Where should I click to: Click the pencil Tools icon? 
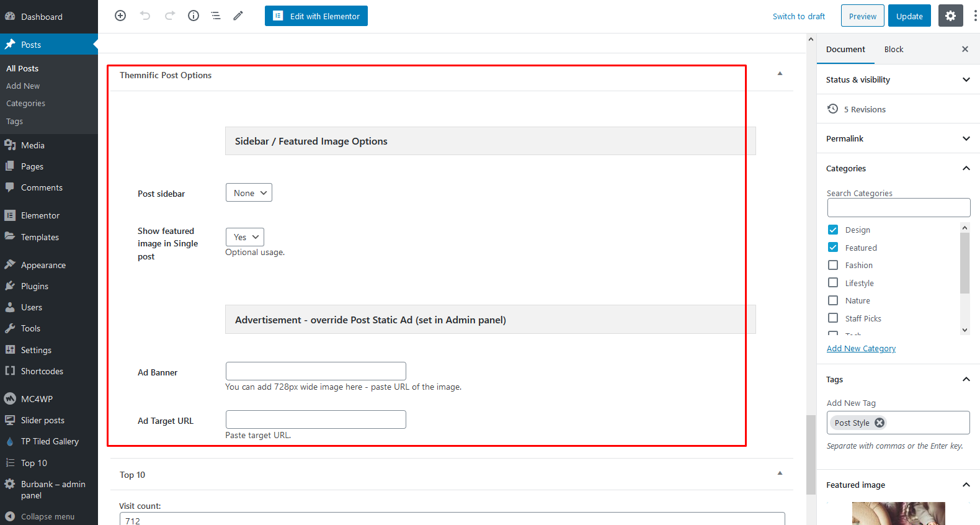(238, 16)
